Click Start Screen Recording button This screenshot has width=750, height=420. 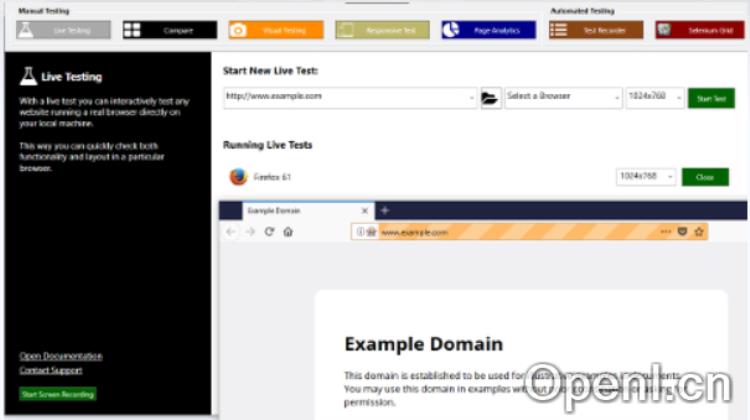[58, 394]
